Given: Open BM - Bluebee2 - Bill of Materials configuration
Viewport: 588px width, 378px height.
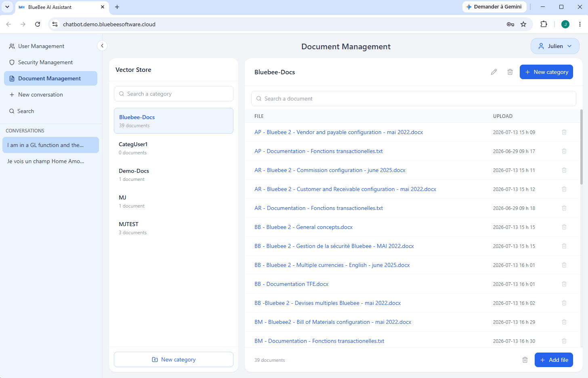Looking at the screenshot, I should [x=333, y=322].
